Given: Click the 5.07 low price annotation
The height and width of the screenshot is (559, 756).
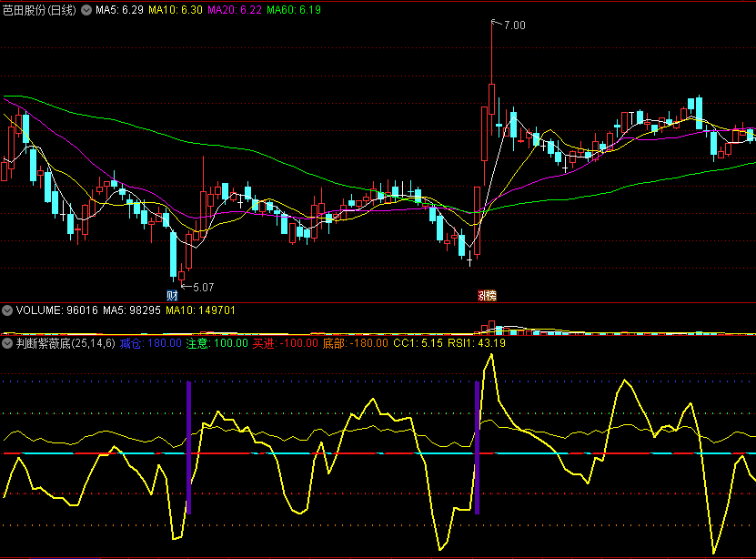Looking at the screenshot, I should point(203,288).
